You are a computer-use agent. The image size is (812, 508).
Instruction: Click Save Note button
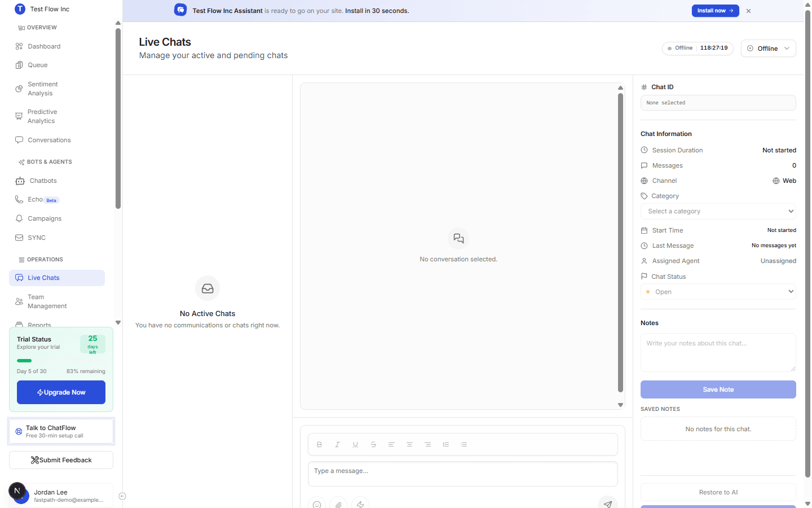718,389
